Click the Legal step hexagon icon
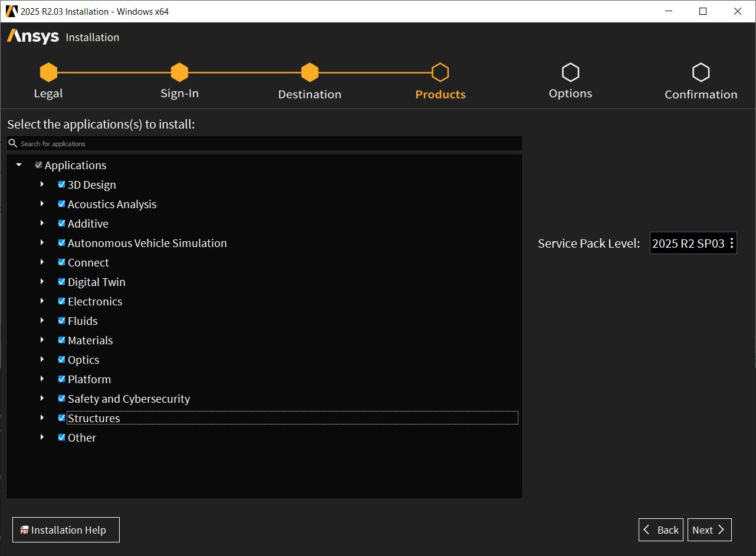 pyautogui.click(x=48, y=73)
